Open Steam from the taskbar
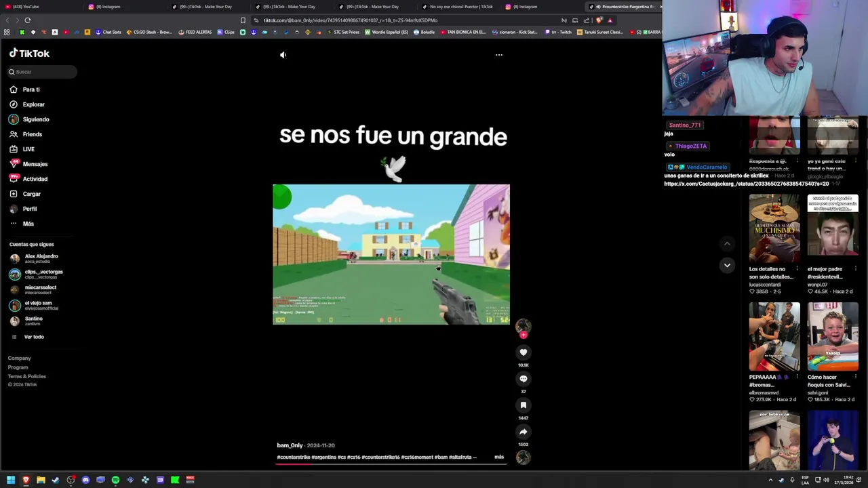This screenshot has width=868, height=488. [56, 480]
